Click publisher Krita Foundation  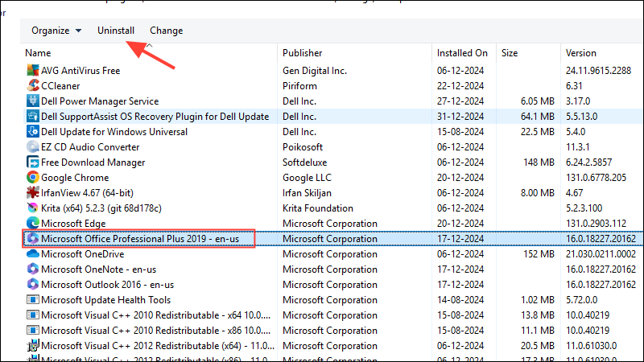tap(318, 208)
